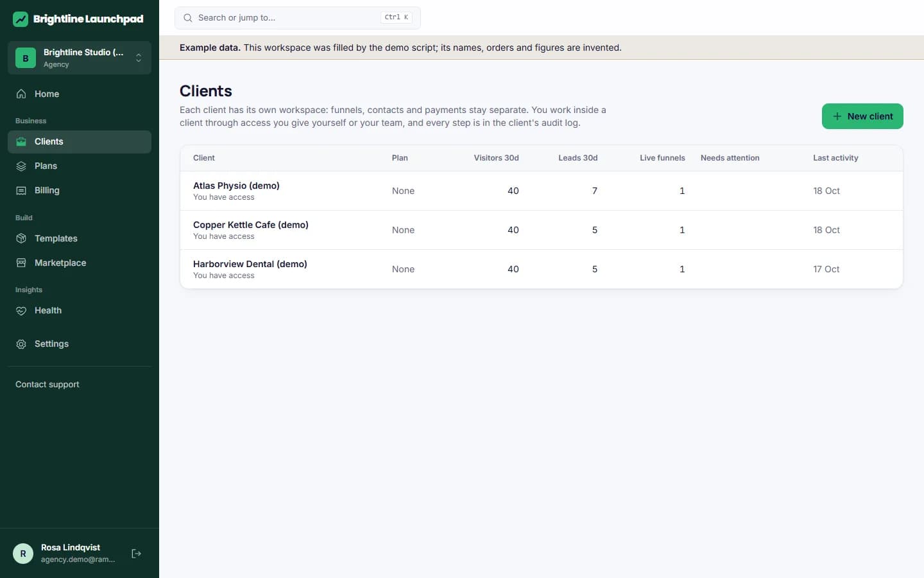Viewport: 924px width, 578px height.
Task: Click the Ctrl K shortcut badge
Action: coord(397,18)
